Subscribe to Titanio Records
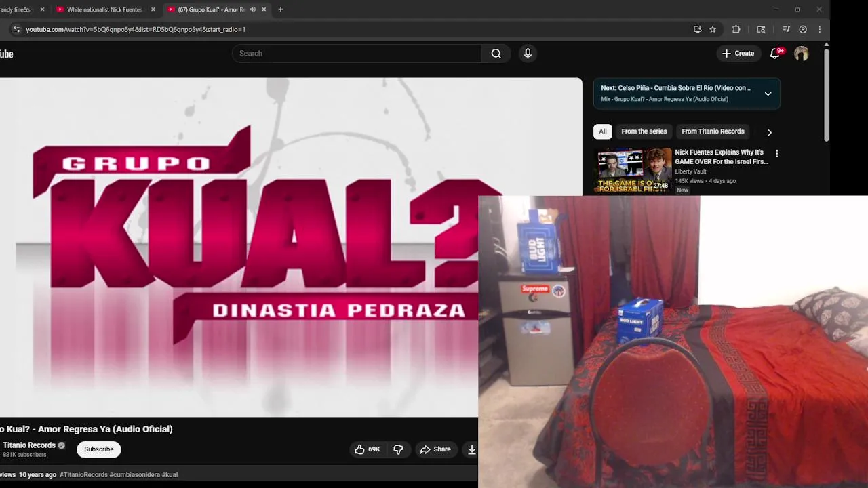868x488 pixels. click(99, 449)
